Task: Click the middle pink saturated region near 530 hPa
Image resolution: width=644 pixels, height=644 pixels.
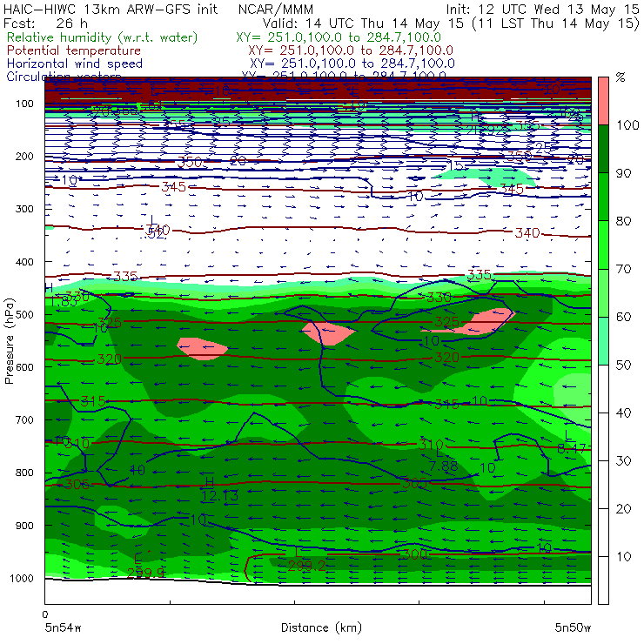Action: click(x=329, y=333)
